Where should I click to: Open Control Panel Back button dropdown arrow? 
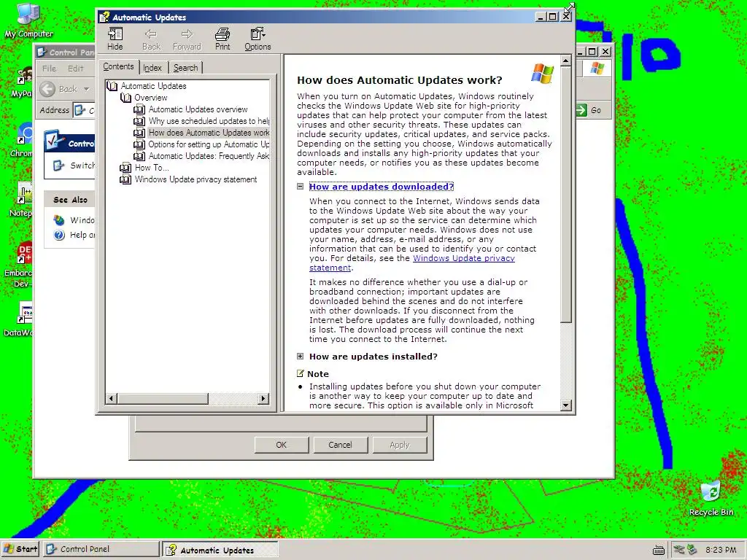pos(86,89)
